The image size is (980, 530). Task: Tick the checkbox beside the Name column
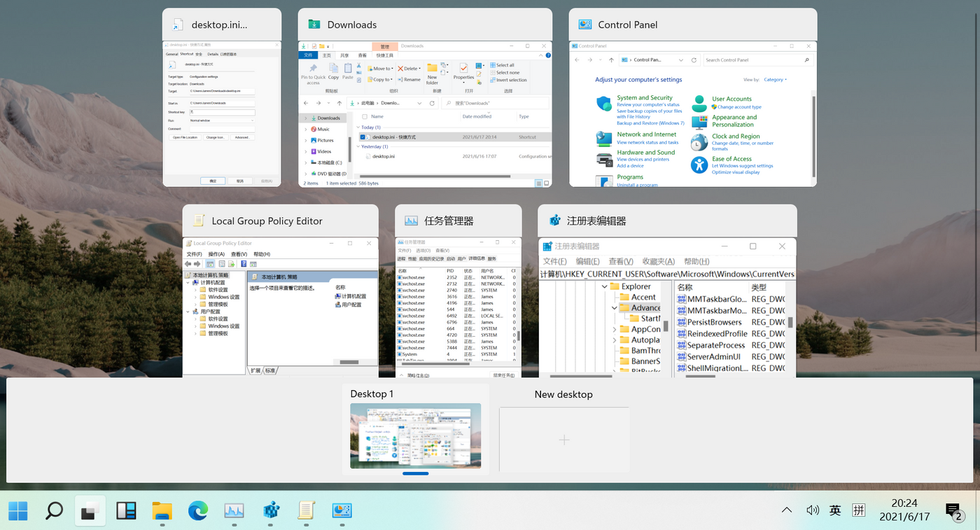point(364,116)
